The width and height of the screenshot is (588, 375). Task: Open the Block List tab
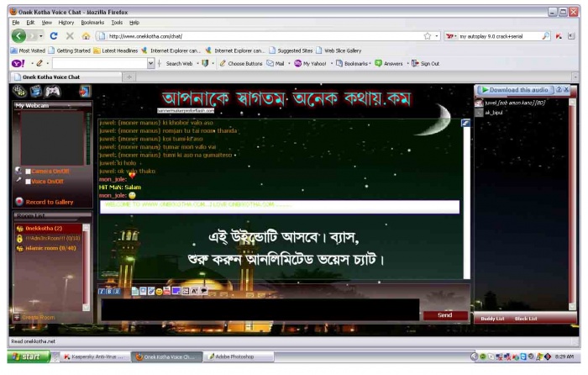click(526, 319)
